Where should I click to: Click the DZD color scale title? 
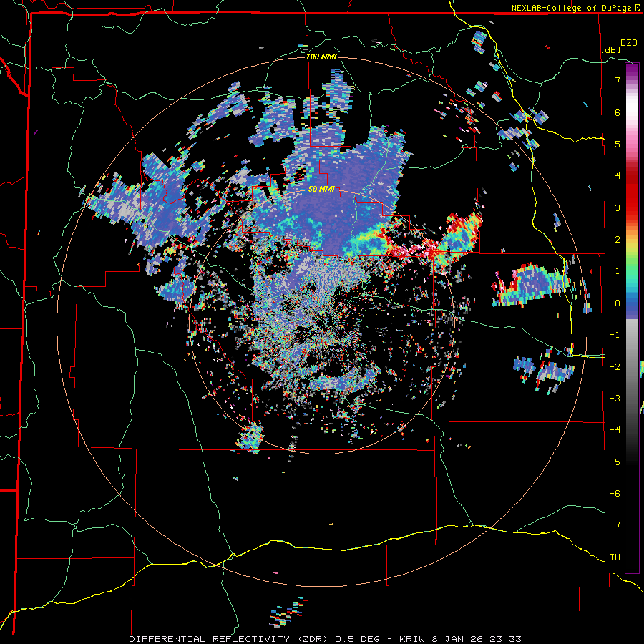tap(628, 43)
